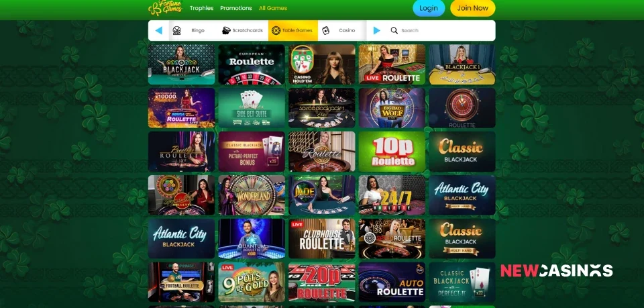Click the search magnifier icon
Viewport: 644px width, 308px height.
point(394,30)
